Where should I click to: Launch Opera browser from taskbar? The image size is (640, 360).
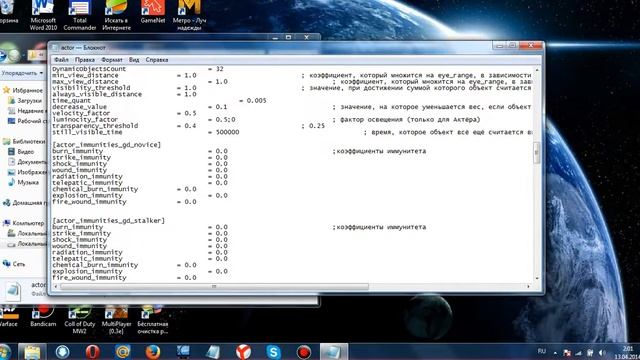coord(93,352)
